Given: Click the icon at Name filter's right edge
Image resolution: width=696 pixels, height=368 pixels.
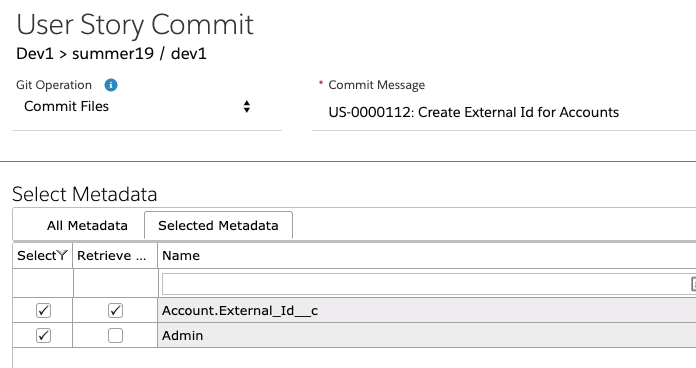Looking at the screenshot, I should pyautogui.click(x=693, y=284).
